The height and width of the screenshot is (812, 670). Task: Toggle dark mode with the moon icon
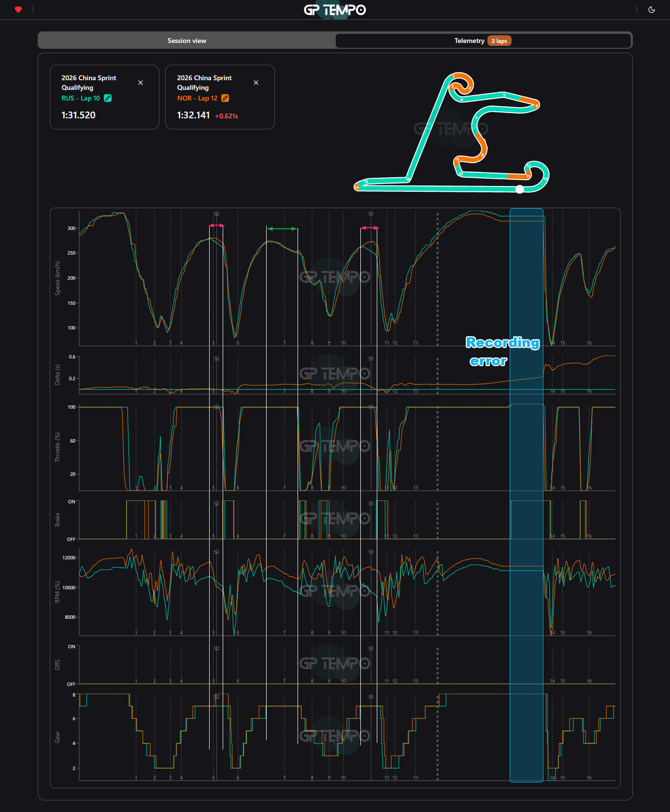coord(651,10)
